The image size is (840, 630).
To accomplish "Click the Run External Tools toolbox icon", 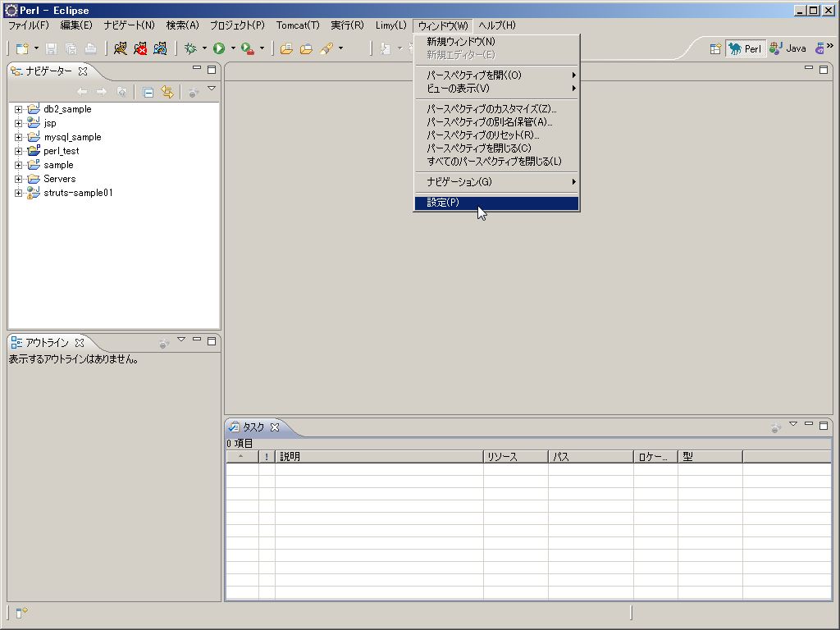I will click(x=248, y=48).
